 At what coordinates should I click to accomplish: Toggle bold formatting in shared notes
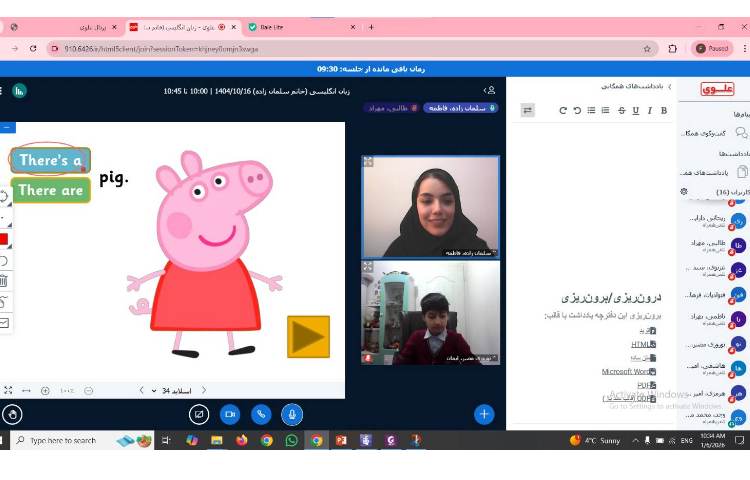(663, 110)
